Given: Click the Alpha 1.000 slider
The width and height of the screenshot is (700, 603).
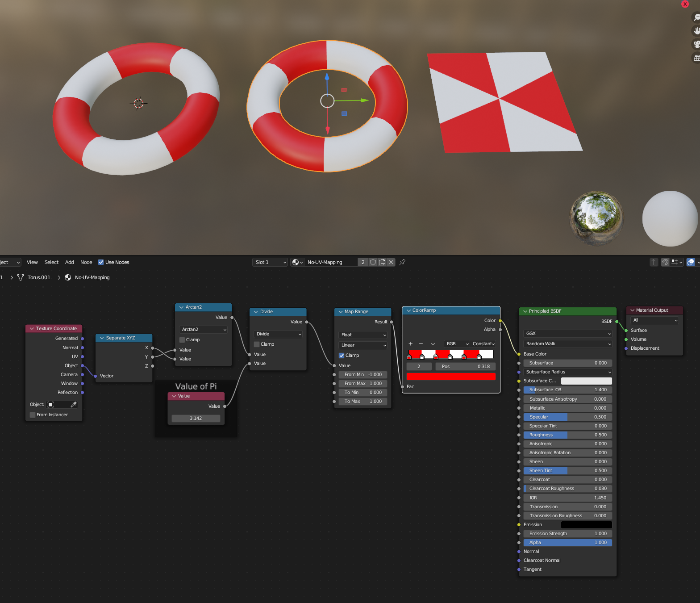Looking at the screenshot, I should click(x=568, y=543).
